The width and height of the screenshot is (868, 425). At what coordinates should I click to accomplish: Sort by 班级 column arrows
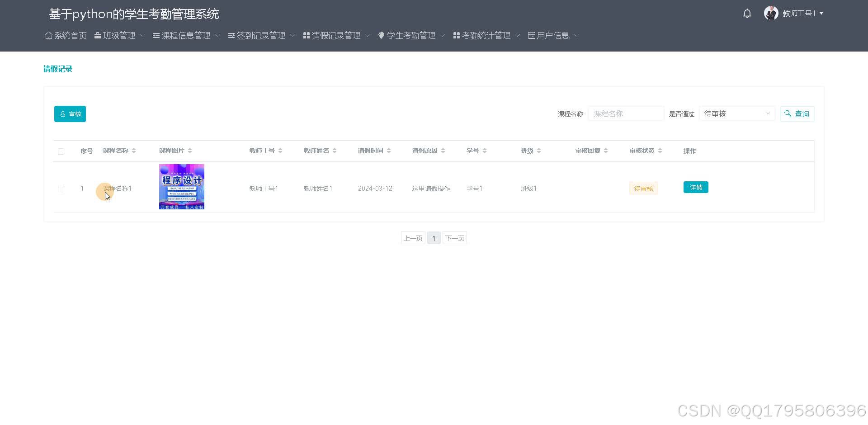coord(539,151)
